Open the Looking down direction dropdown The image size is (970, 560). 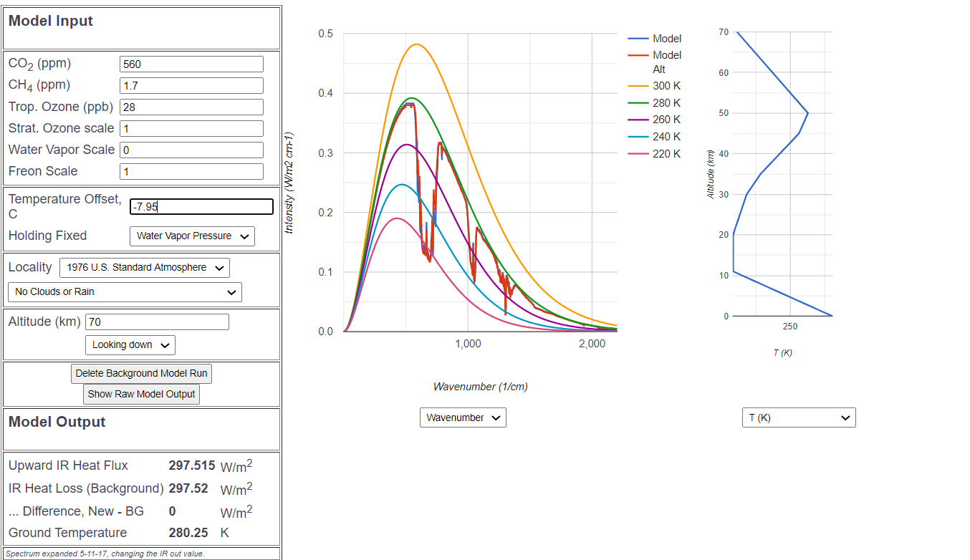[130, 345]
